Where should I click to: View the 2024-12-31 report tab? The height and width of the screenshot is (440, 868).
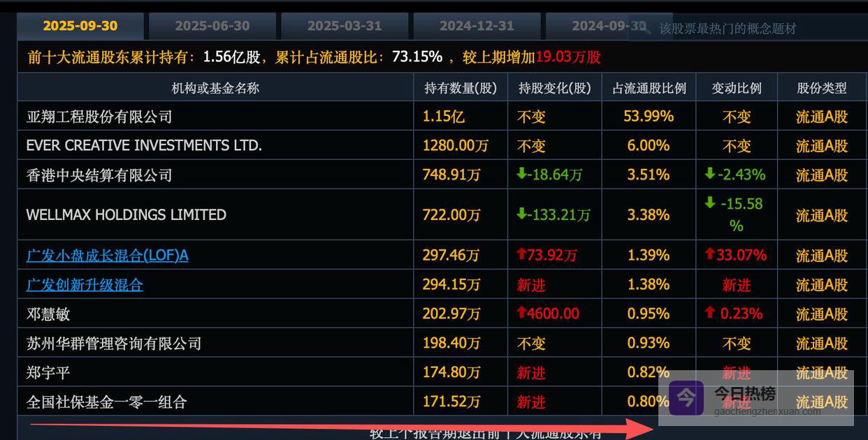477,26
